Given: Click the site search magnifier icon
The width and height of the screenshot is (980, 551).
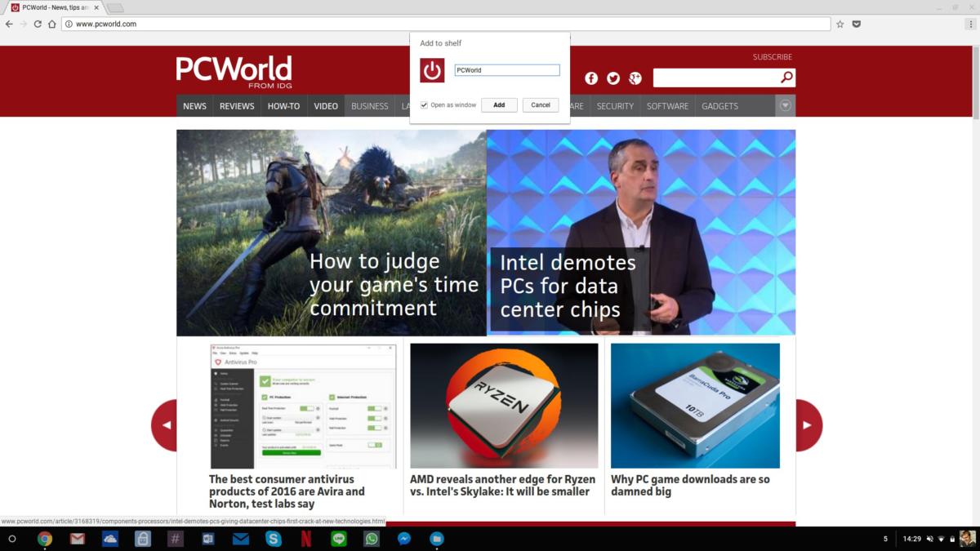Looking at the screenshot, I should coord(786,78).
